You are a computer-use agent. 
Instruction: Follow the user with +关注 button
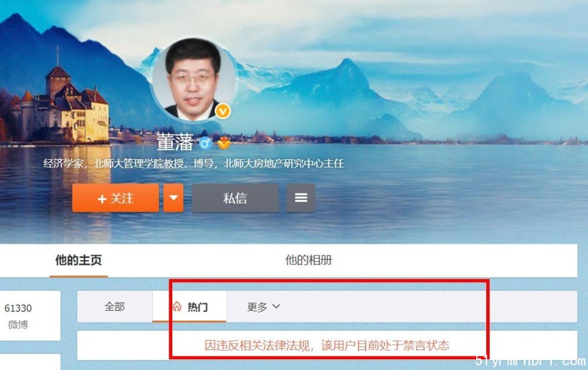(115, 198)
